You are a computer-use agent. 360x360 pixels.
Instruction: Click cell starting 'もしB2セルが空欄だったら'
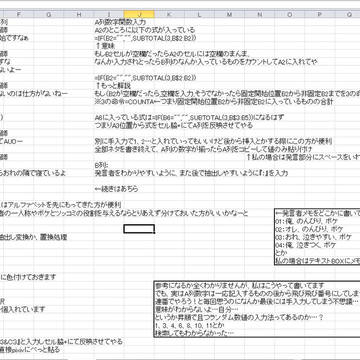click(172, 54)
